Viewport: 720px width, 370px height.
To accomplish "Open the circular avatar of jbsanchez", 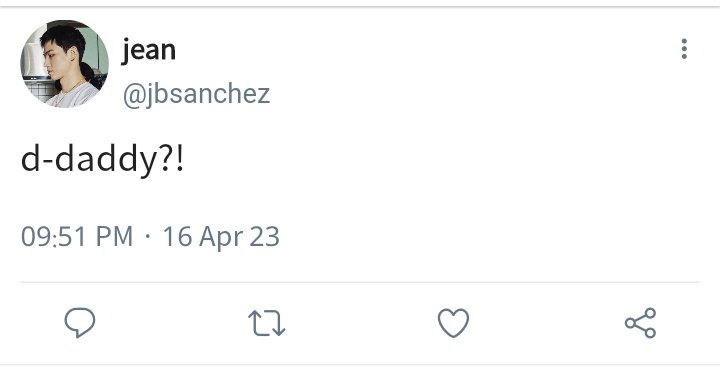I will pos(64,64).
